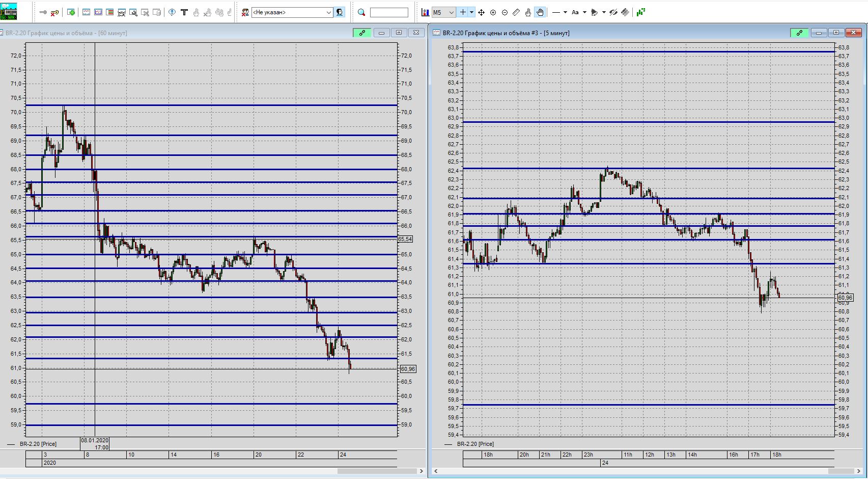
Task: Click the green plus add-window icon
Action: coord(71,12)
